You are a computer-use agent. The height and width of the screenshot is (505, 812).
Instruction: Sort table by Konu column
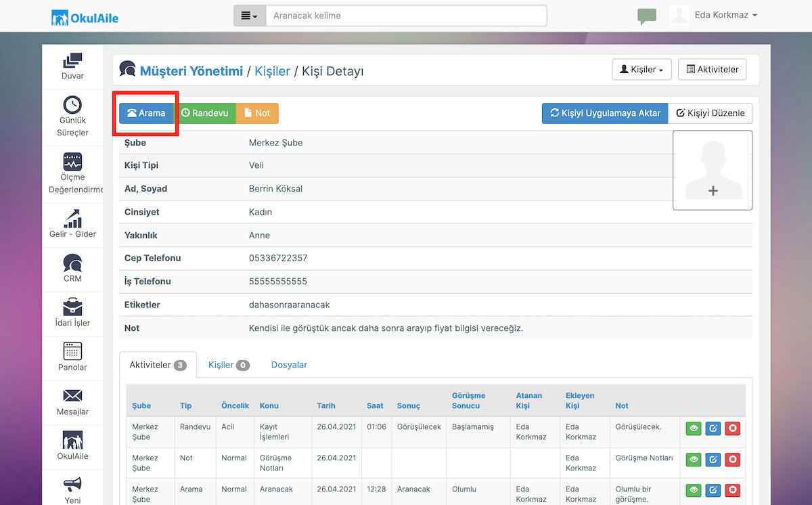269,405
